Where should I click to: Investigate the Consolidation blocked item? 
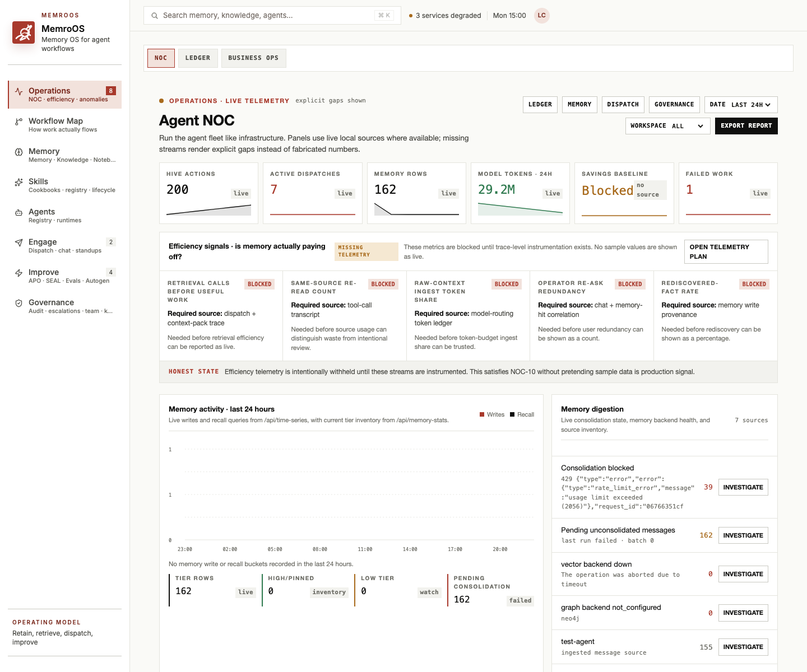click(743, 487)
